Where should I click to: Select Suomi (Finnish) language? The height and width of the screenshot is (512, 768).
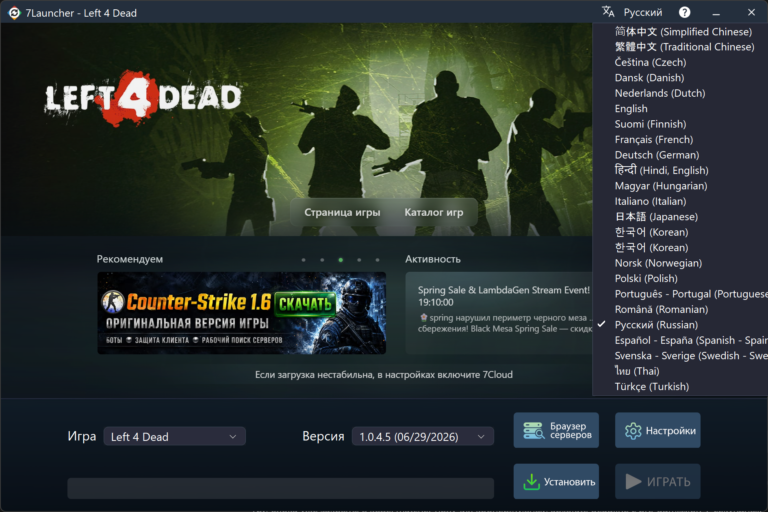pyautogui.click(x=650, y=124)
